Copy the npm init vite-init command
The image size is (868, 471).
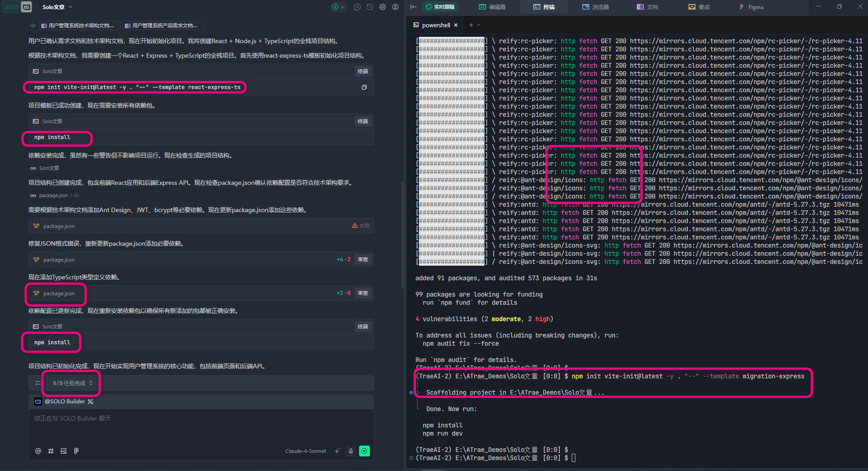tap(364, 87)
